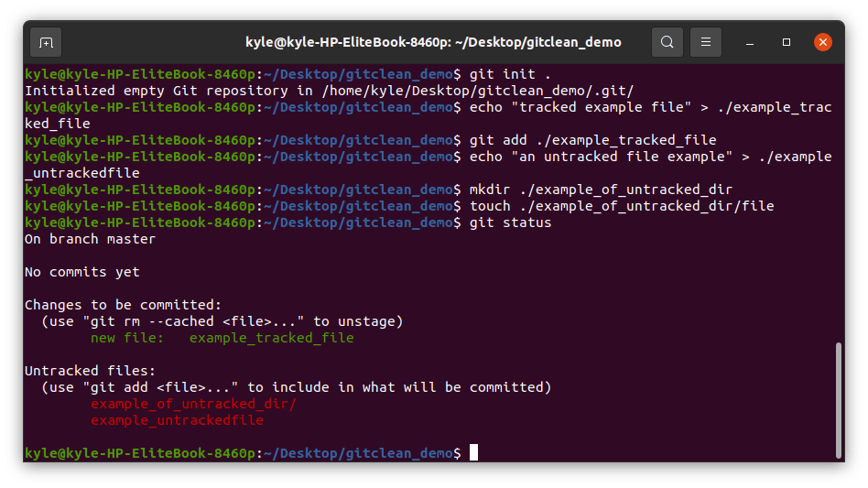This screenshot has height=488, width=868.
Task: Click the 'mkdir ./example_of_untracked_dir' command
Action: point(601,190)
